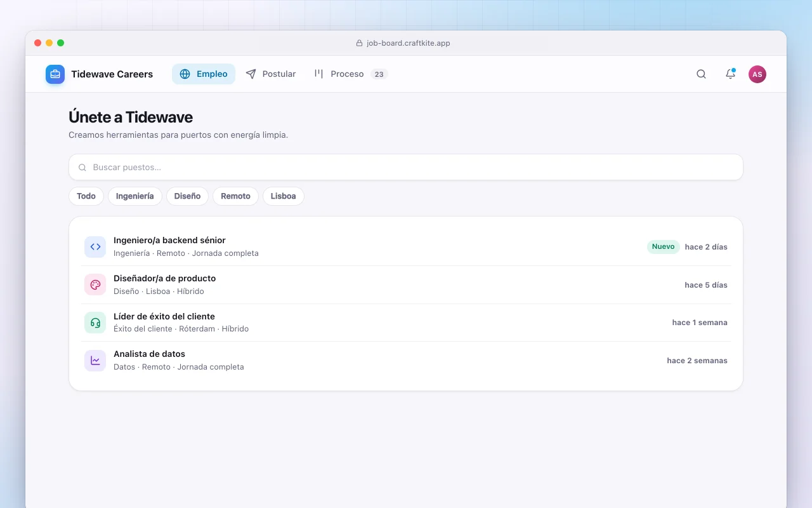The height and width of the screenshot is (508, 812).
Task: Open the Diseñador/a de producto job listing
Action: click(x=406, y=284)
